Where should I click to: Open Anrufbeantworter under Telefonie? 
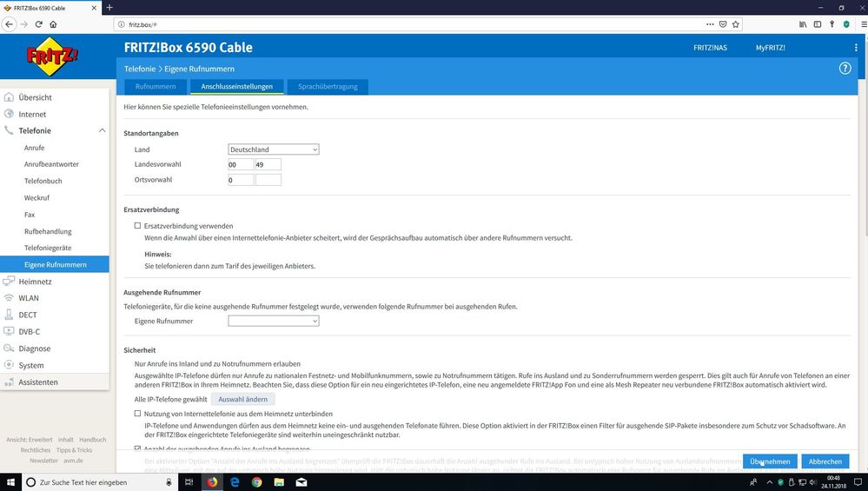[51, 164]
